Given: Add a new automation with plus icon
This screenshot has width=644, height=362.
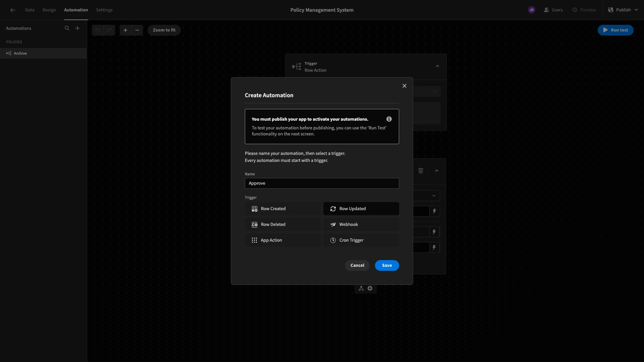Looking at the screenshot, I should (x=77, y=28).
